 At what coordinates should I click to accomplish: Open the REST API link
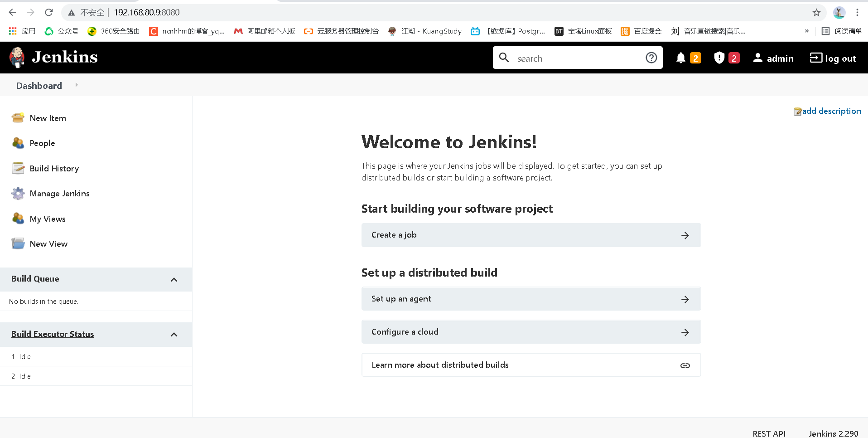pos(769,433)
